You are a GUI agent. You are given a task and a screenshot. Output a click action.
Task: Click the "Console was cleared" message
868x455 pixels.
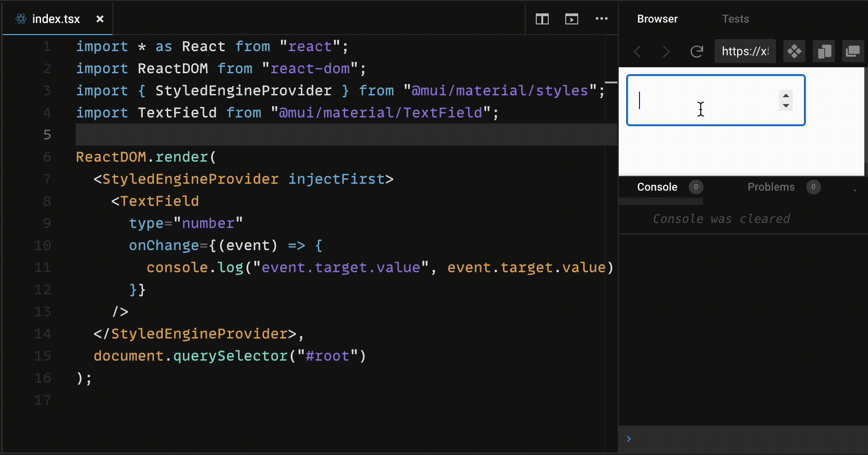point(721,219)
